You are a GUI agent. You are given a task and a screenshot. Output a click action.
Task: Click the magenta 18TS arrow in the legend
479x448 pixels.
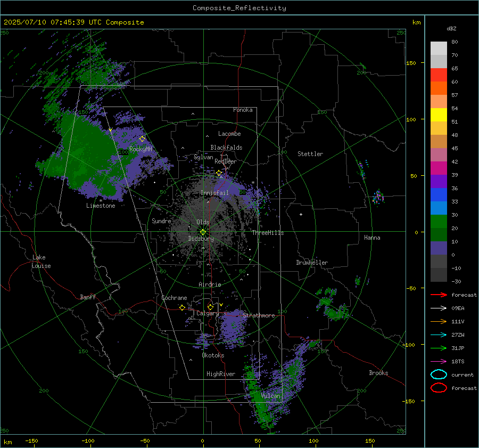439,362
